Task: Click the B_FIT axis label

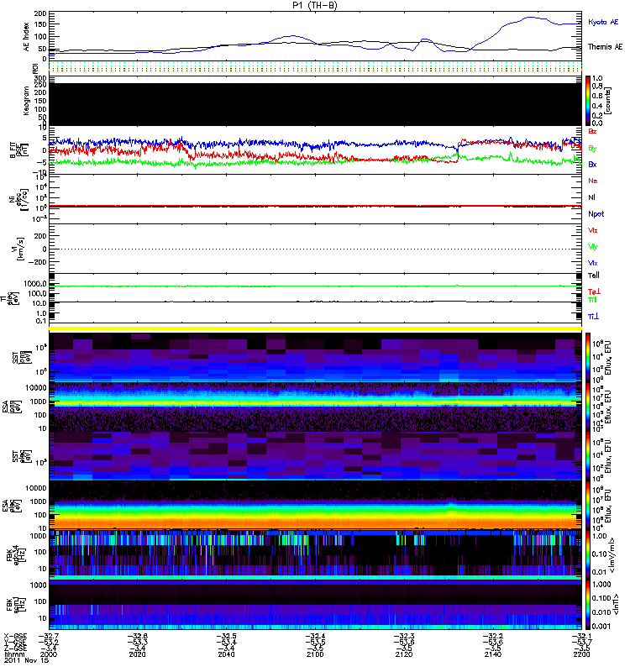Action: point(18,150)
